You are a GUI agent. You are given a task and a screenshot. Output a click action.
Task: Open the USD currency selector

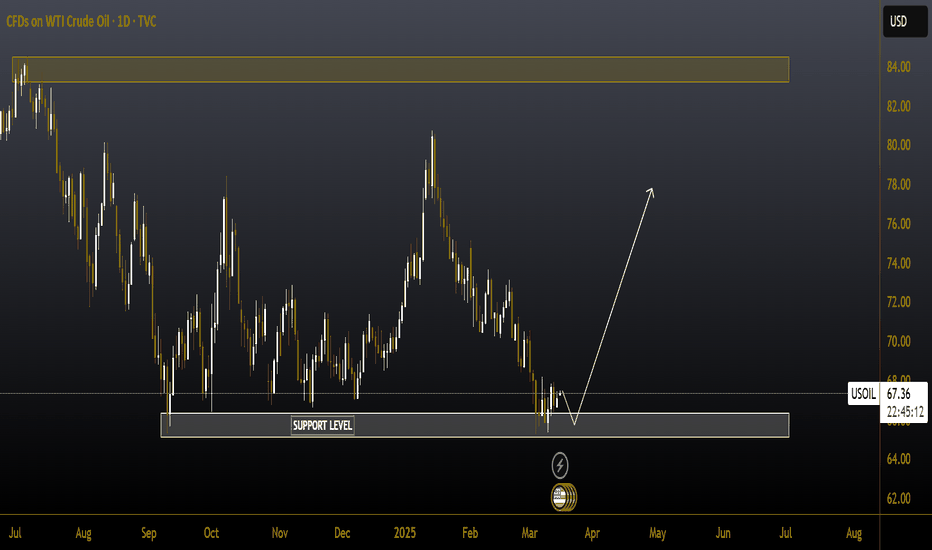[x=905, y=21]
